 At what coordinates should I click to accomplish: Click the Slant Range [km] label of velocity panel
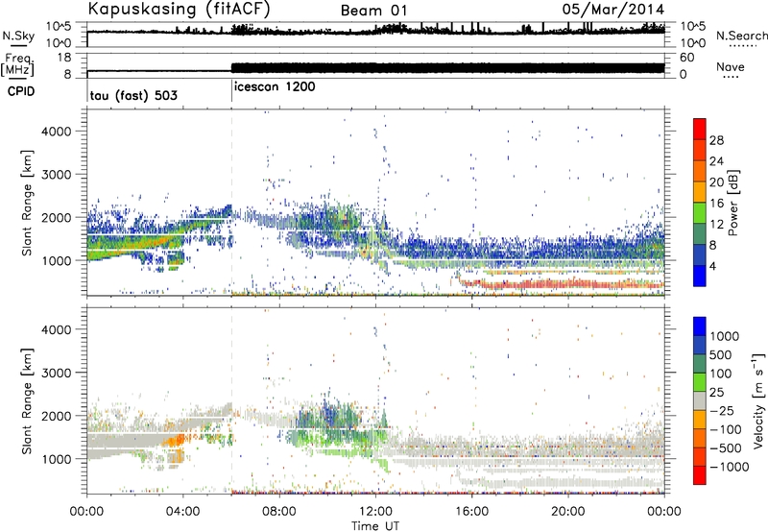[x=27, y=400]
